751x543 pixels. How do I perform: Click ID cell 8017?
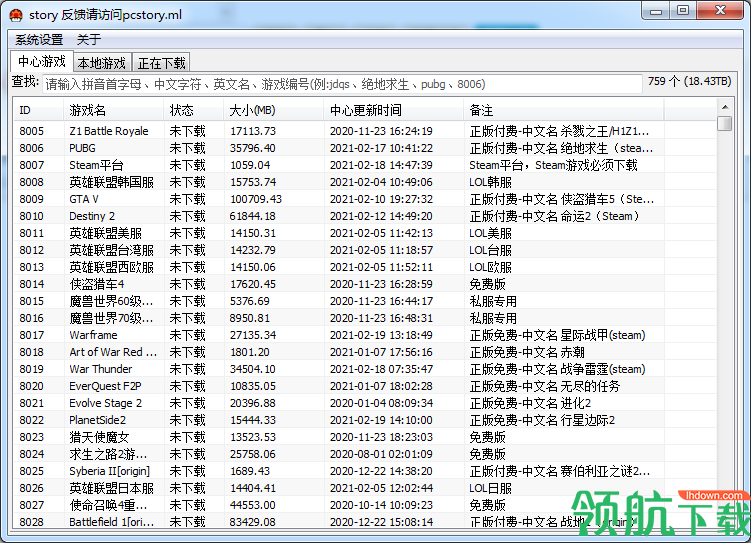[32, 335]
